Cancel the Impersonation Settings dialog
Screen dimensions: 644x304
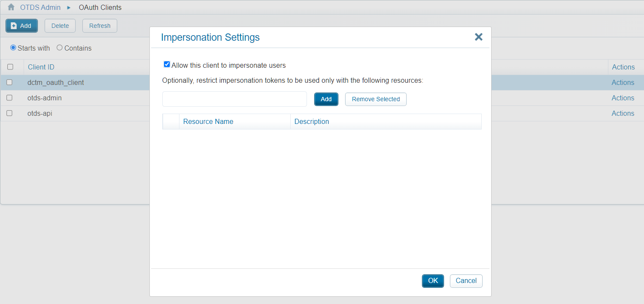point(466,281)
